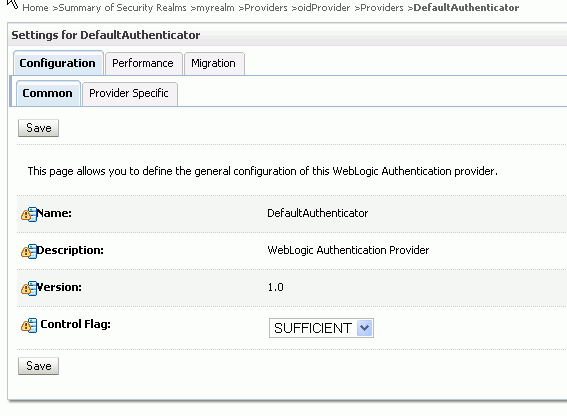567x416 pixels.
Task: Switch to the Performance tab
Action: (143, 64)
